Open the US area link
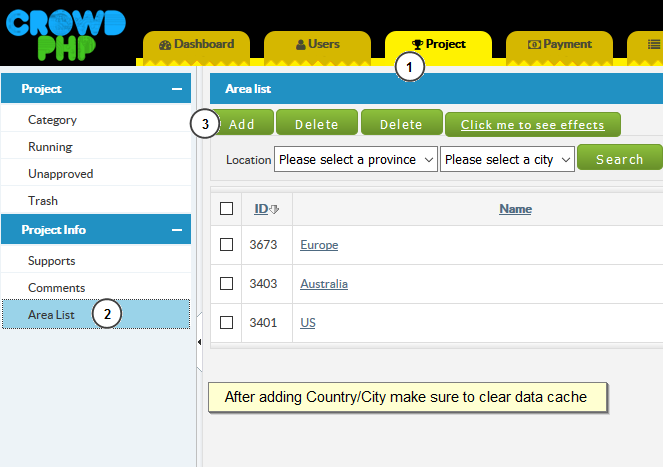 pyautogui.click(x=308, y=323)
